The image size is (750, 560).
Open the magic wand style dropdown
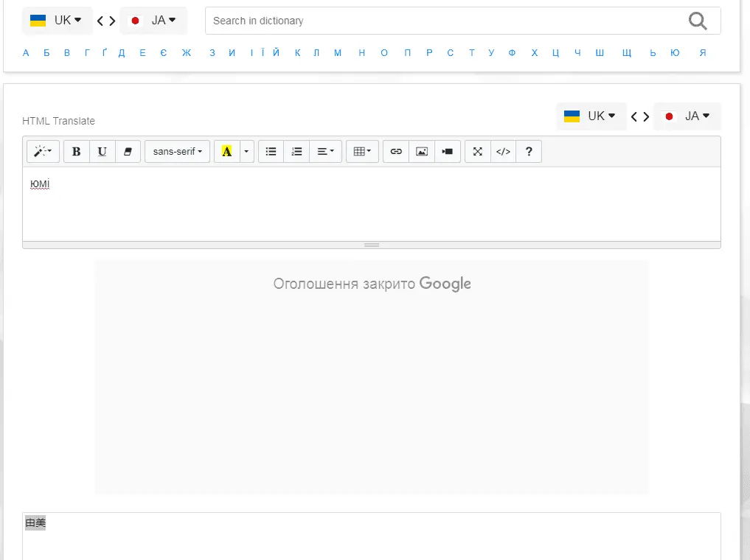click(43, 152)
